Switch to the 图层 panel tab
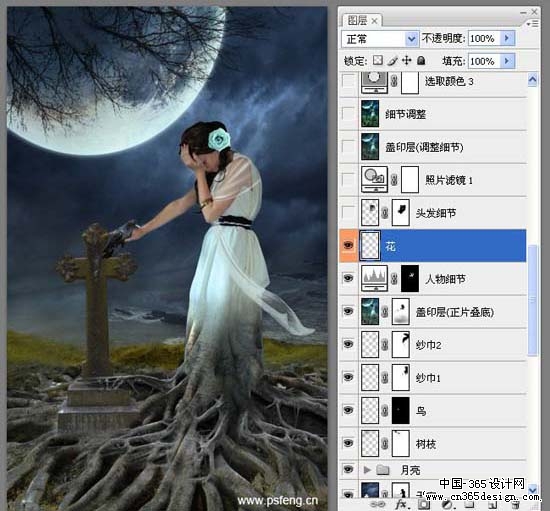 click(362, 21)
